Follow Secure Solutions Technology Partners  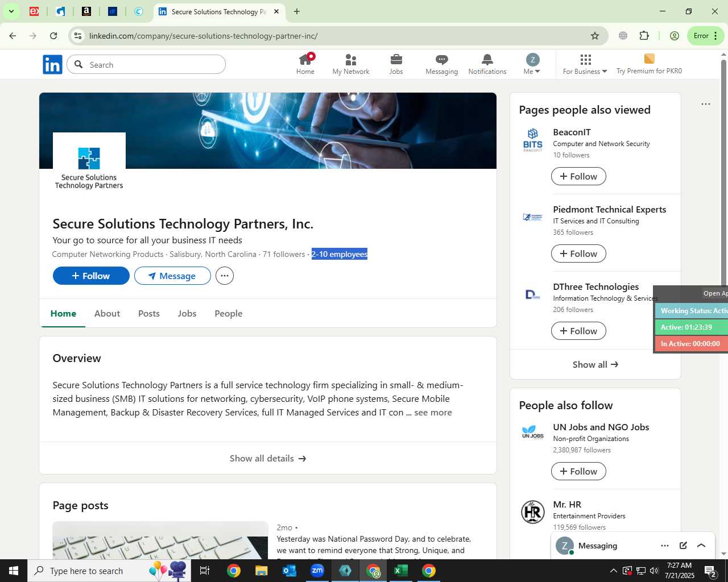pyautogui.click(x=91, y=276)
